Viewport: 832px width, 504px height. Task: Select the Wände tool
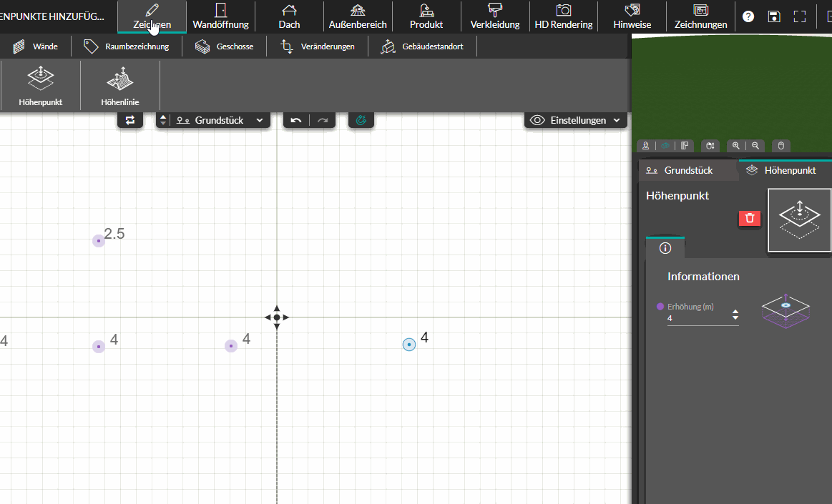click(x=35, y=46)
